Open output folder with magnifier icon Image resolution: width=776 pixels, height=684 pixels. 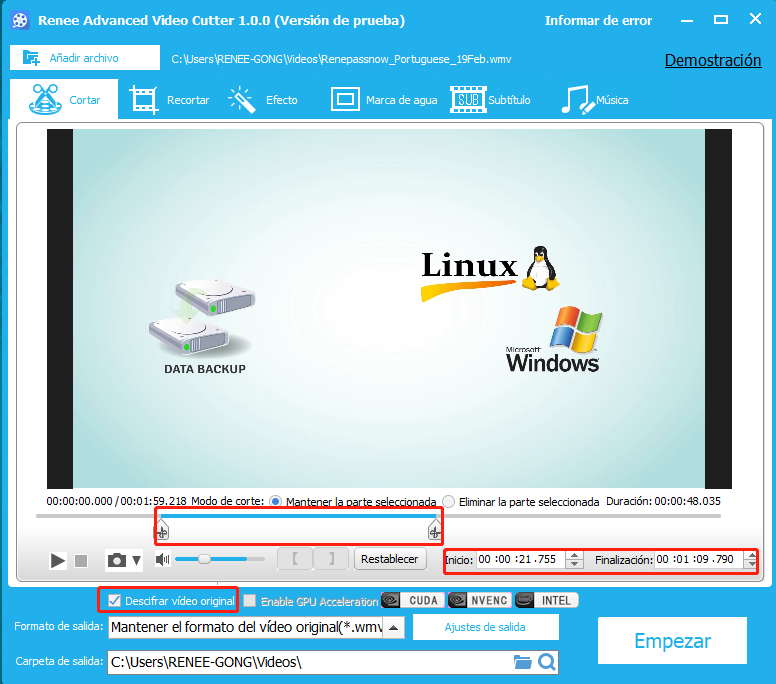tap(547, 662)
